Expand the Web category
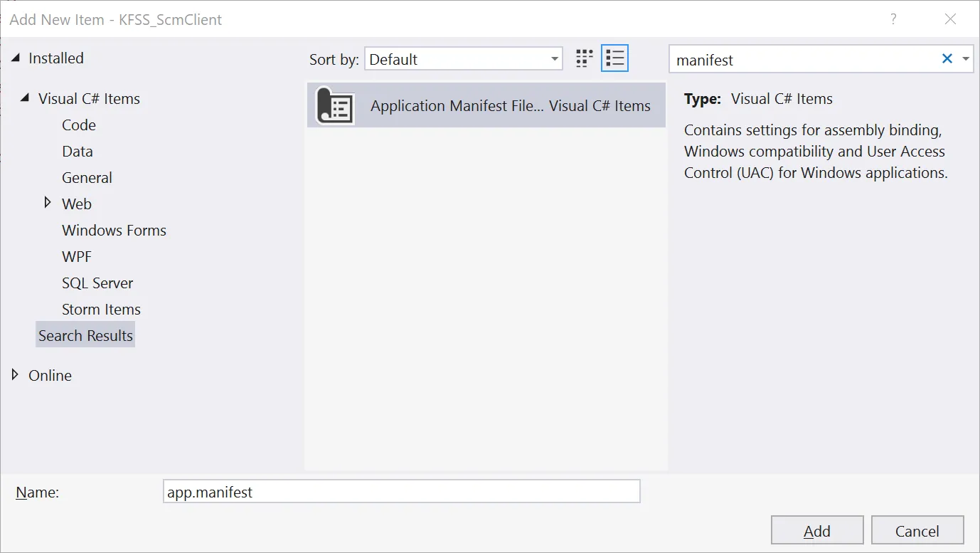This screenshot has height=553, width=980. 48,203
